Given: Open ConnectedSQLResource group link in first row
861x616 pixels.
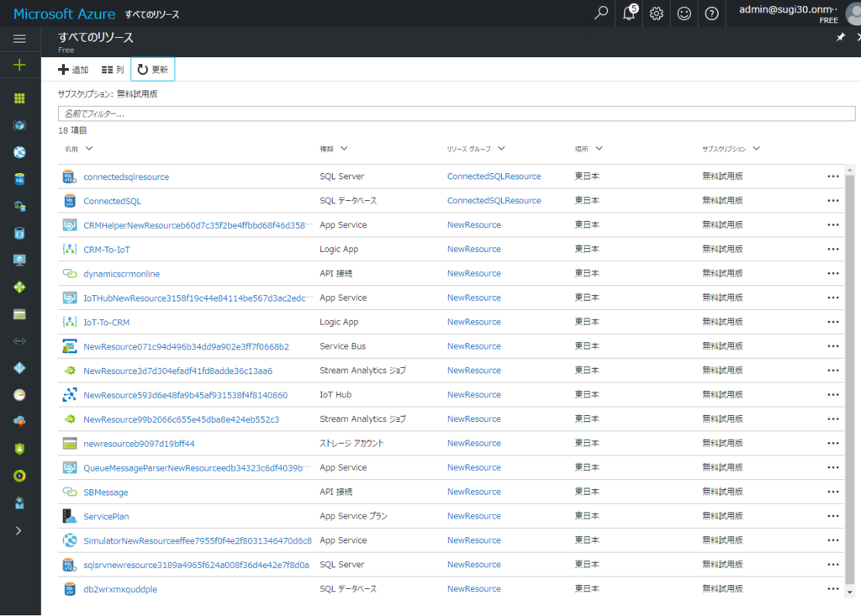Looking at the screenshot, I should point(494,176).
